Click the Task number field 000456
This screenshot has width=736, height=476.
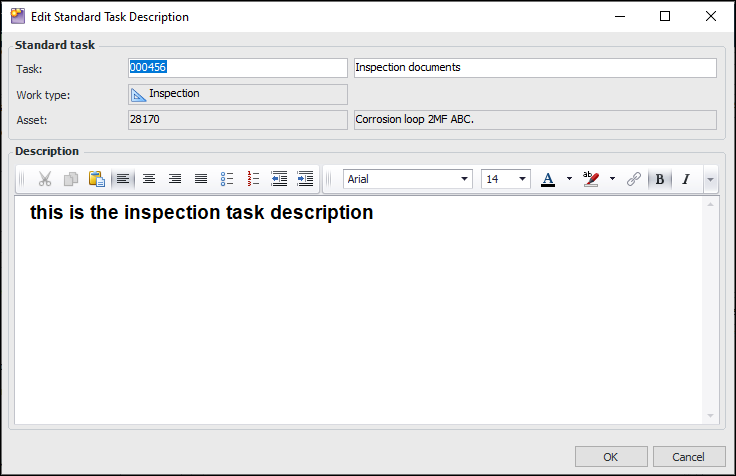(x=238, y=68)
